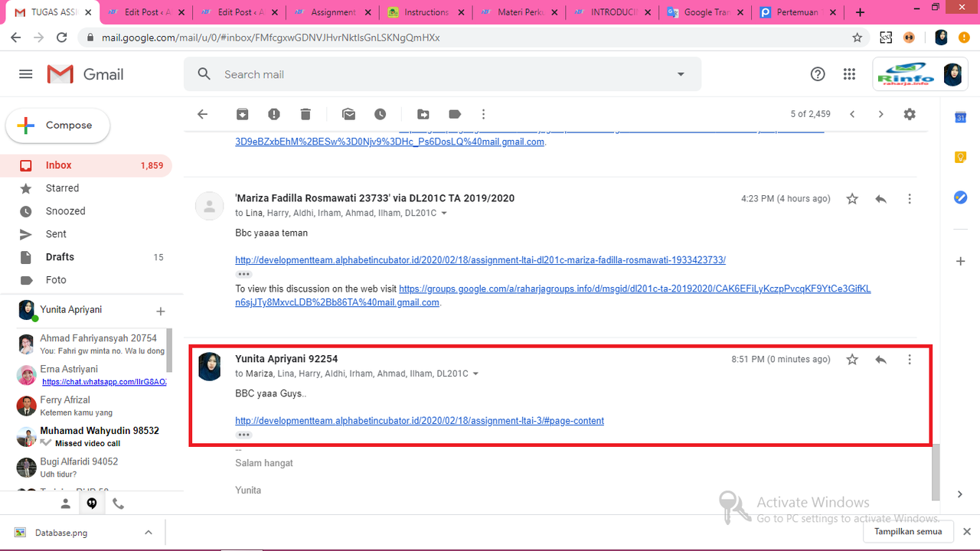Open Gmail support help icon

coord(818,74)
